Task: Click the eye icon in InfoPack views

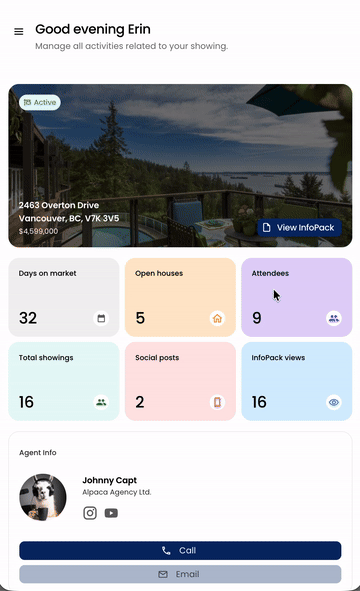Action: click(x=334, y=402)
